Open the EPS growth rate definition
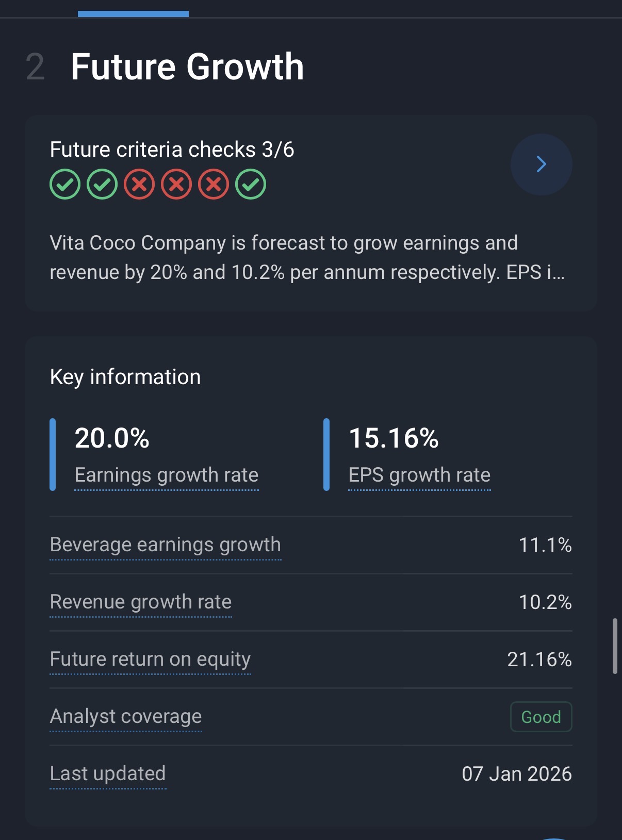The height and width of the screenshot is (840, 622). coord(419,475)
